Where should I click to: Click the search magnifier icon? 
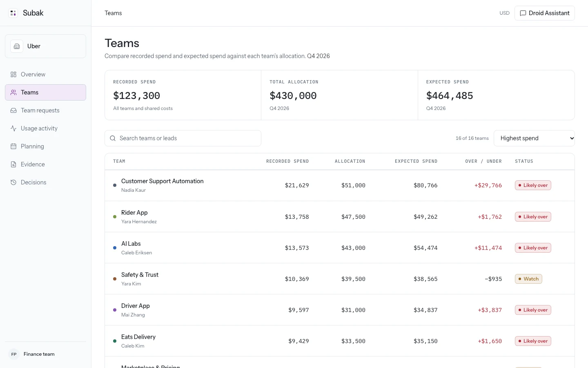113,138
